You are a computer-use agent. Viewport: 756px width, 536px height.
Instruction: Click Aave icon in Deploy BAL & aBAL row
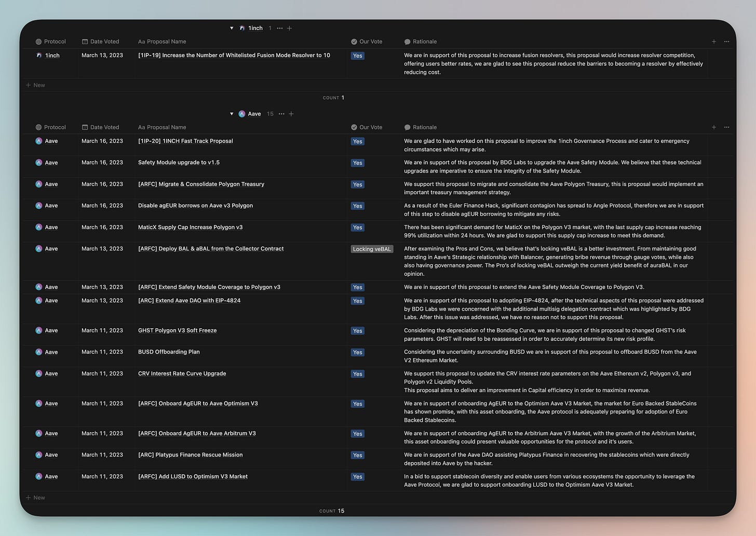[x=39, y=249]
